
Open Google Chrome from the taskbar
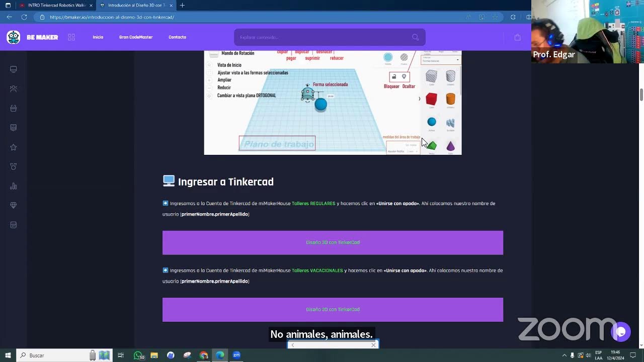(x=204, y=355)
